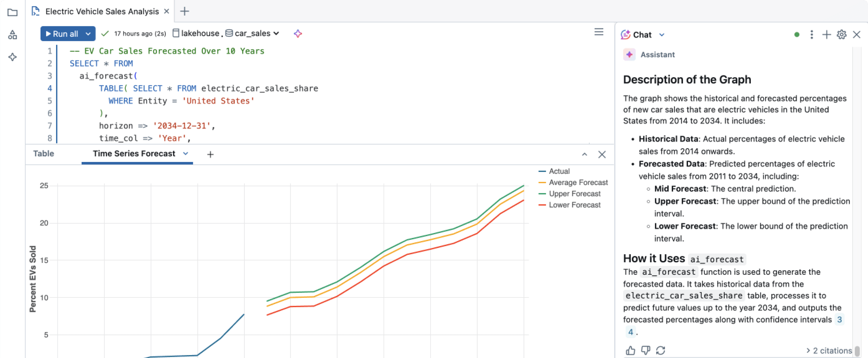Toggle the Upper Forecast legend entry
This screenshot has height=358, width=868.
pyautogui.click(x=574, y=194)
